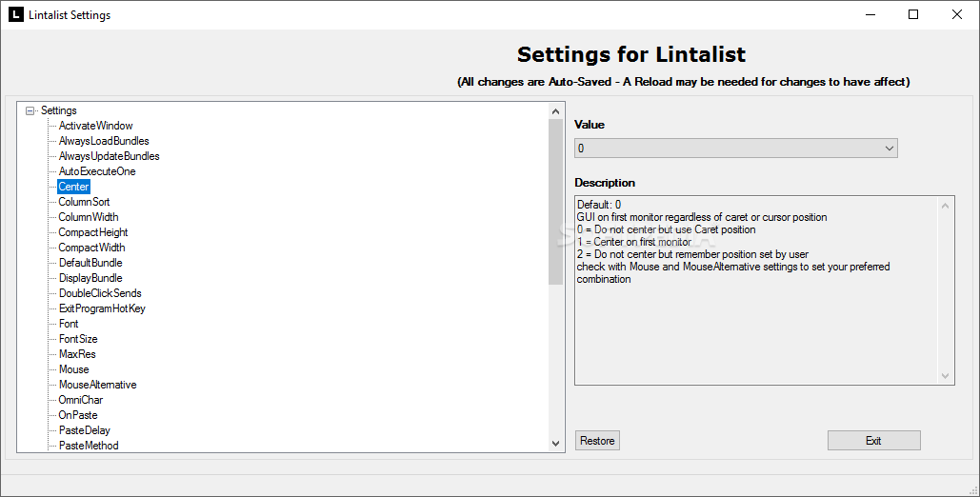980x497 pixels.
Task: Open the ExitProgramHotKey setting
Action: (x=102, y=308)
